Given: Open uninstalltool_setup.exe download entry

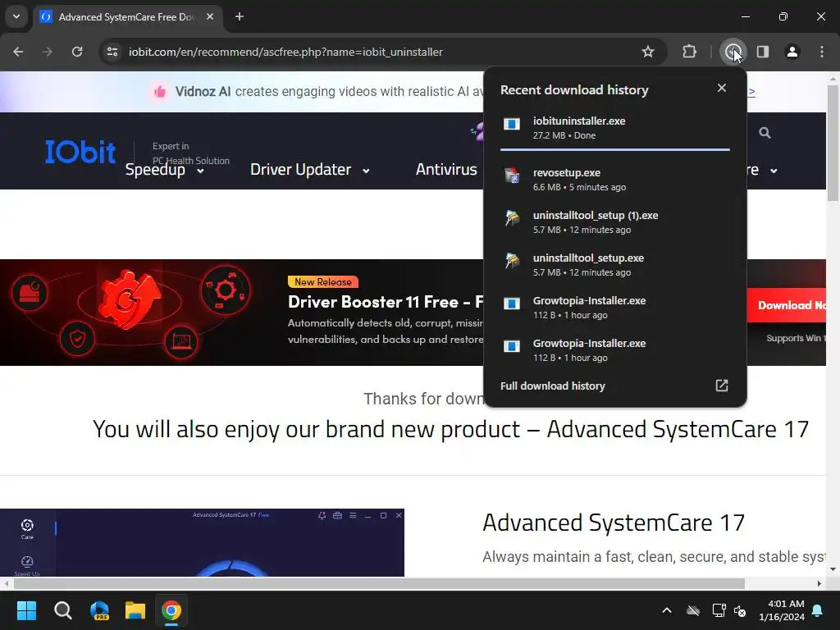Looking at the screenshot, I should 615,265.
